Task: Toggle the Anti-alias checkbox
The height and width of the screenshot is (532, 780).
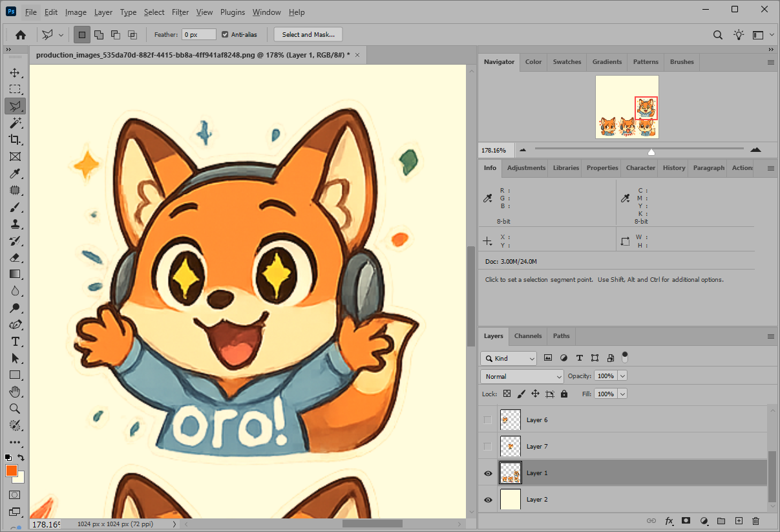Action: [225, 34]
